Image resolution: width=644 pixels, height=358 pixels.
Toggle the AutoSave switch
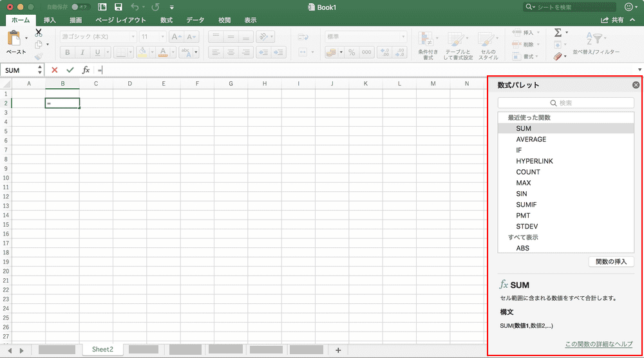(x=80, y=7)
